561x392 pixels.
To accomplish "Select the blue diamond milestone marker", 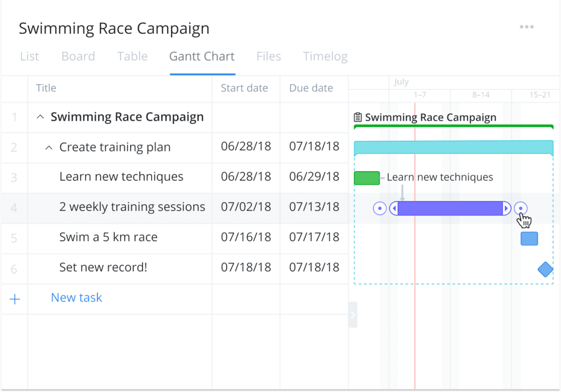I will pos(545,269).
